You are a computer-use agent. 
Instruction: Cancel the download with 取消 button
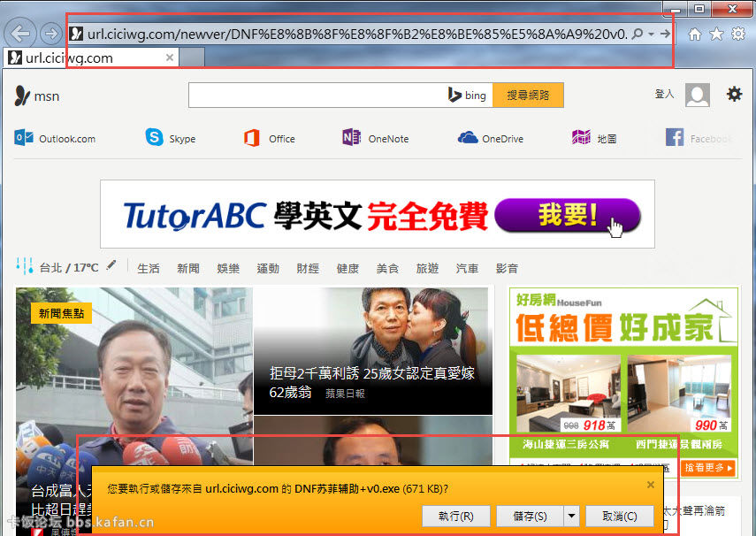[x=619, y=516]
